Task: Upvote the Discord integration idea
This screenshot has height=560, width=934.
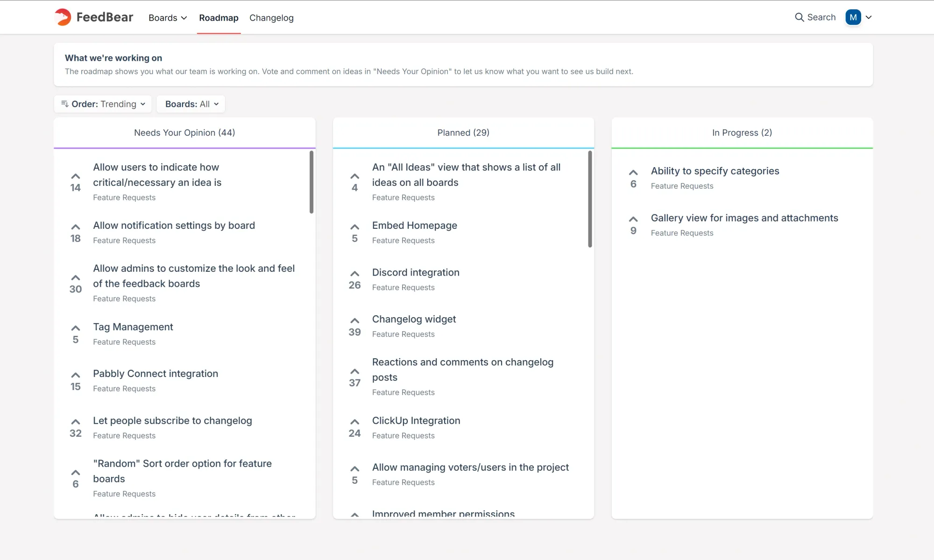Action: coord(354,274)
